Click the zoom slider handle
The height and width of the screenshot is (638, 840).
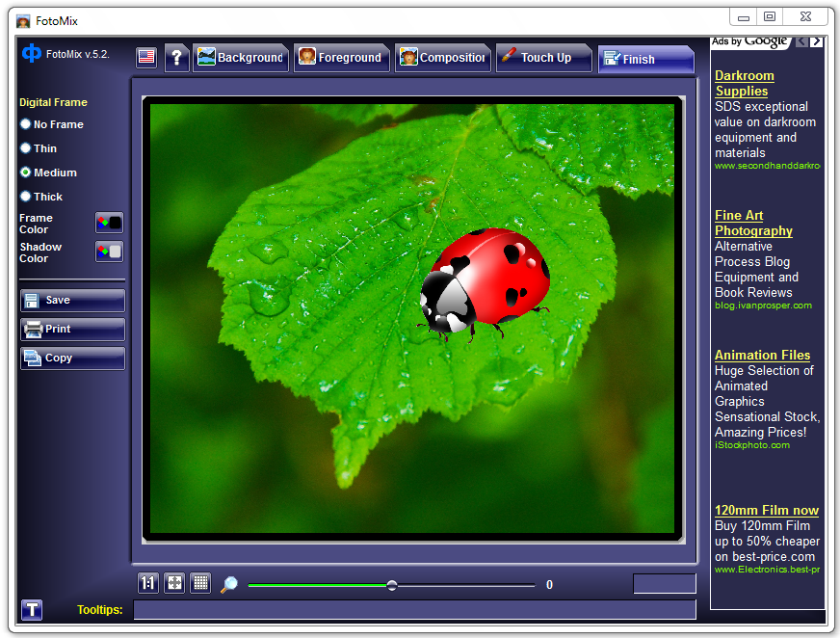(x=392, y=585)
